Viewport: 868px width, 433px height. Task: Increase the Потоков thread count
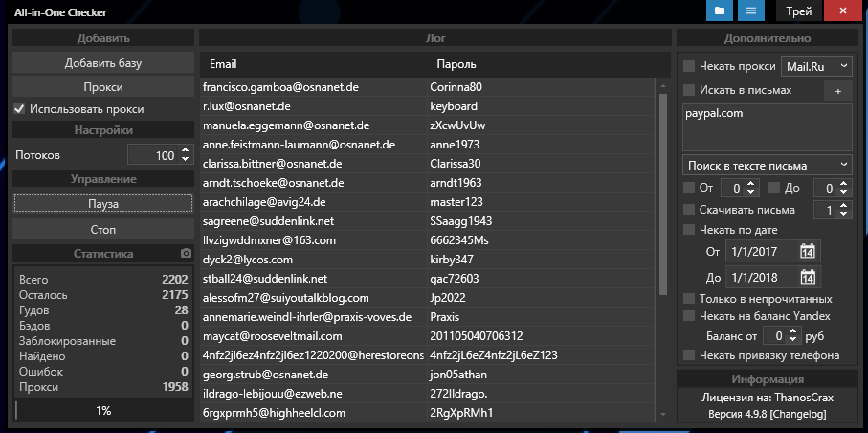[x=185, y=150]
